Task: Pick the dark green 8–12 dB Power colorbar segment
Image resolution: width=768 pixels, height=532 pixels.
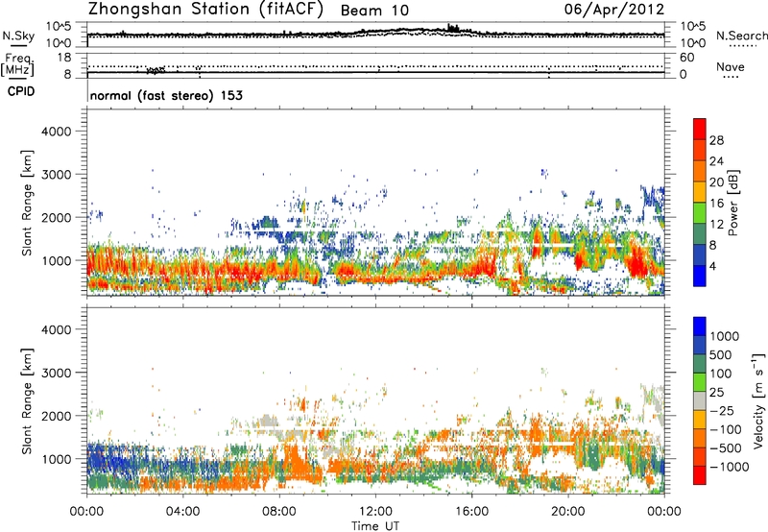Action: [x=700, y=234]
